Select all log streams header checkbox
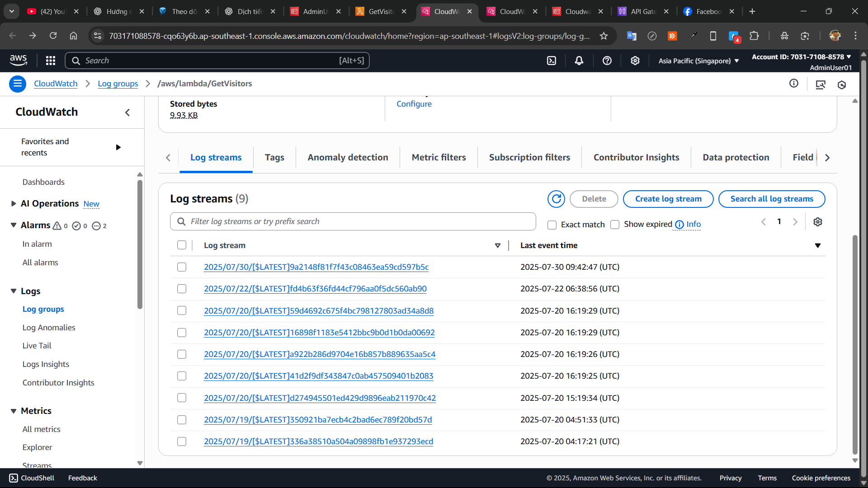This screenshot has height=488, width=868. (x=182, y=245)
